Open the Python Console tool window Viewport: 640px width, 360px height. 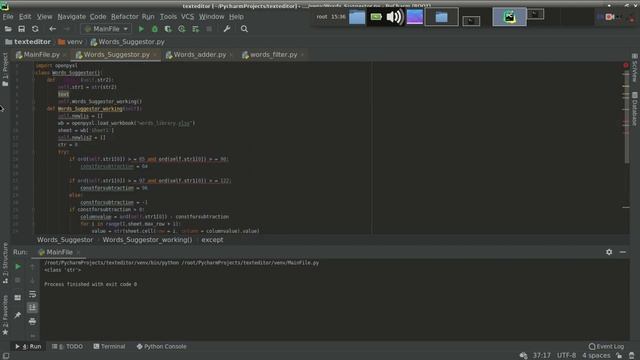coord(162,347)
